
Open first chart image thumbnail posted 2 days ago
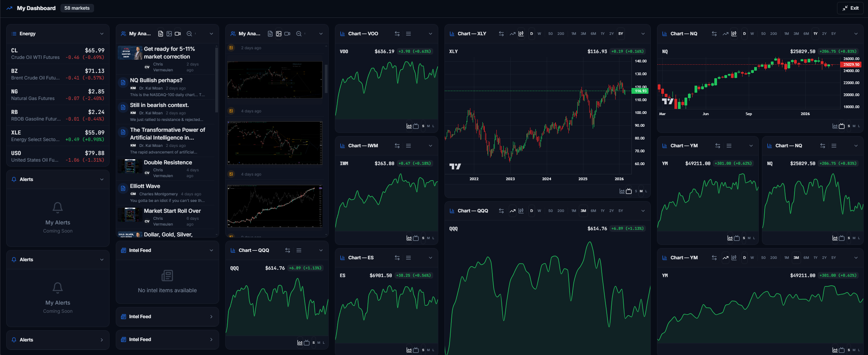(275, 79)
